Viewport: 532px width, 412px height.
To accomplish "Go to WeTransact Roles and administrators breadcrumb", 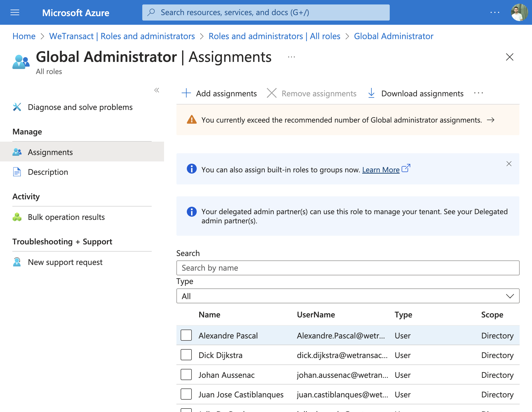I will pos(122,36).
